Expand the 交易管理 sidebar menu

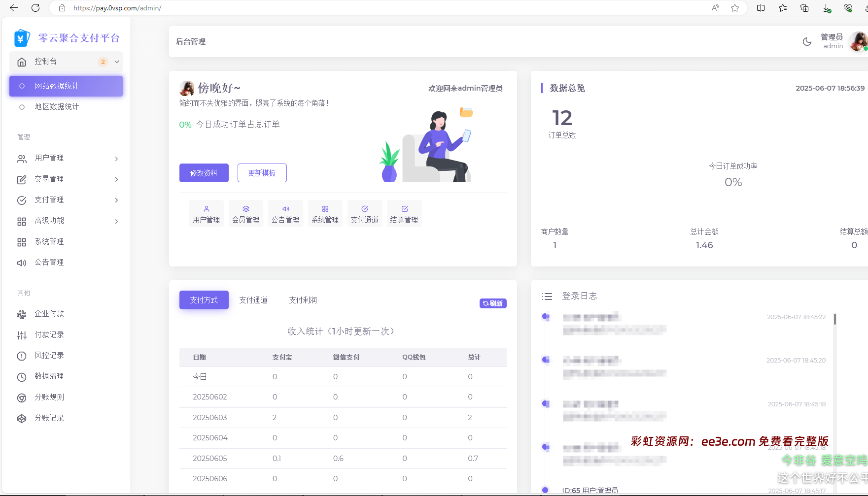click(x=48, y=179)
